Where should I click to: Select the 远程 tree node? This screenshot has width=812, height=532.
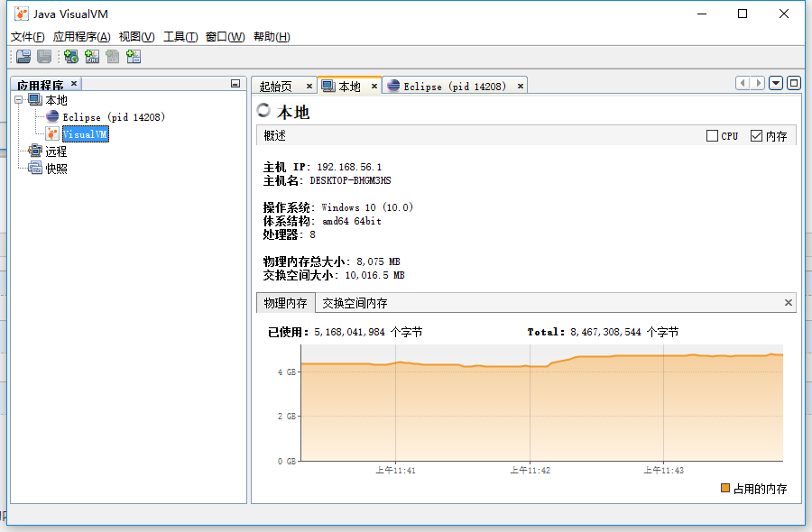click(56, 151)
